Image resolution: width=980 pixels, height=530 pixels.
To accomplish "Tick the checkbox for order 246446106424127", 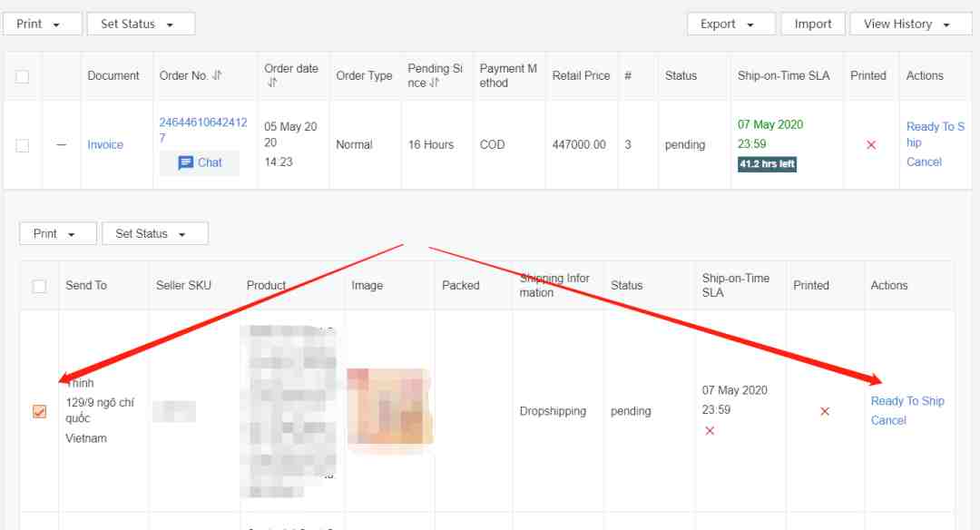I will pos(23,145).
